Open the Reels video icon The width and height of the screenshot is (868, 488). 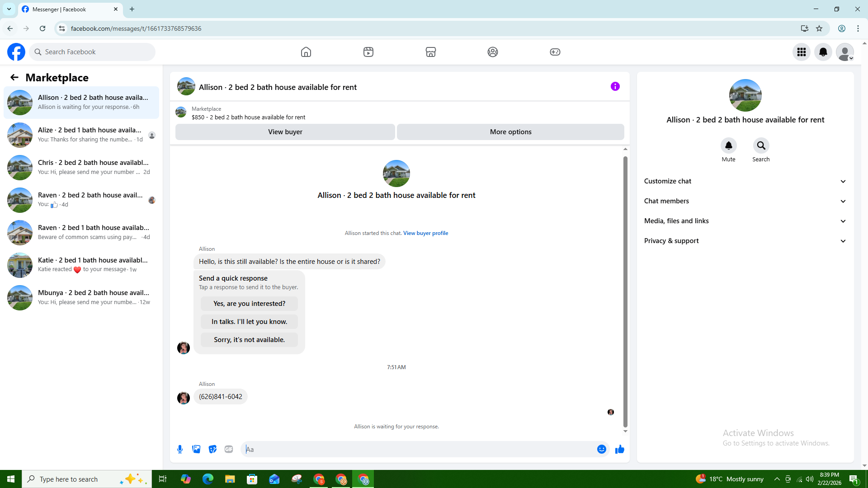[368, 52]
